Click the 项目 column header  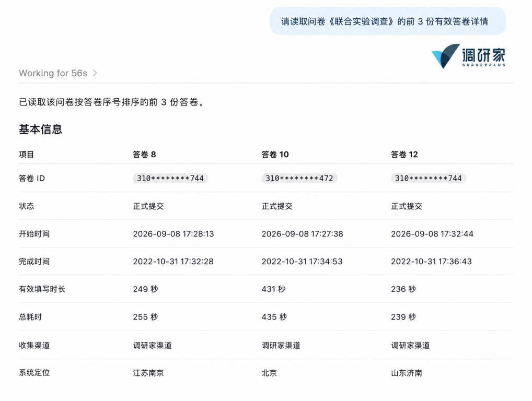point(27,155)
